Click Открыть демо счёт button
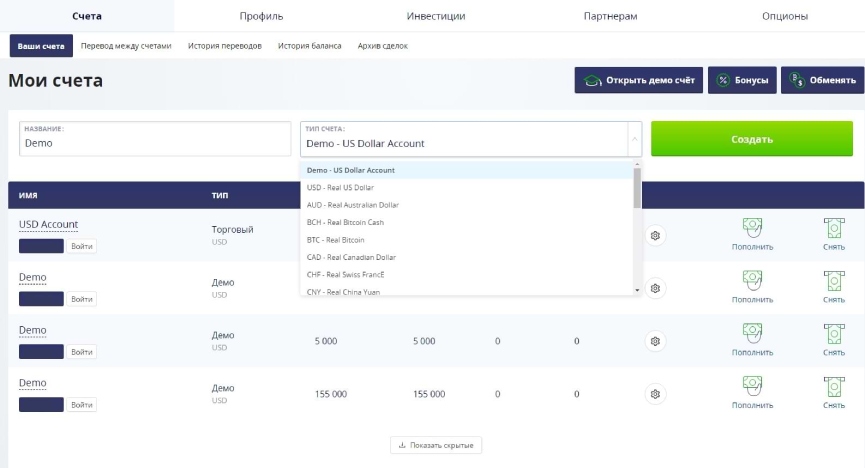Viewport: 865px width, 468px height. coord(638,81)
